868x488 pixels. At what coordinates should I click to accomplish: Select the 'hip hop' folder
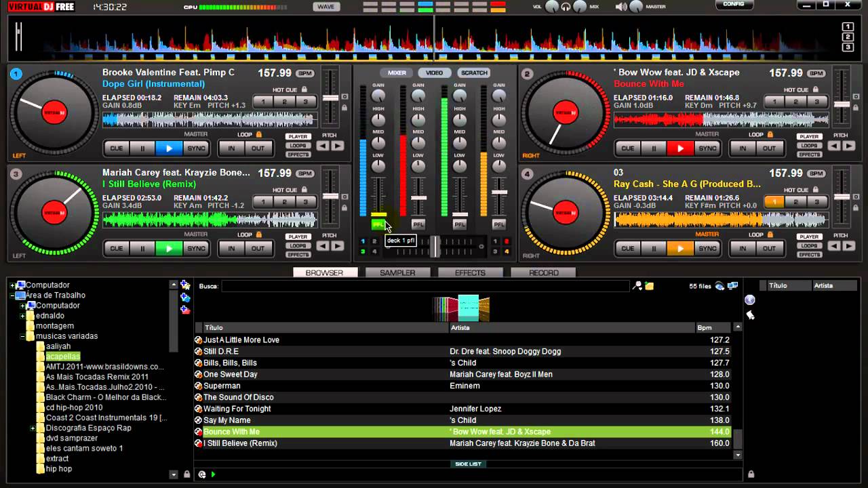click(59, 469)
